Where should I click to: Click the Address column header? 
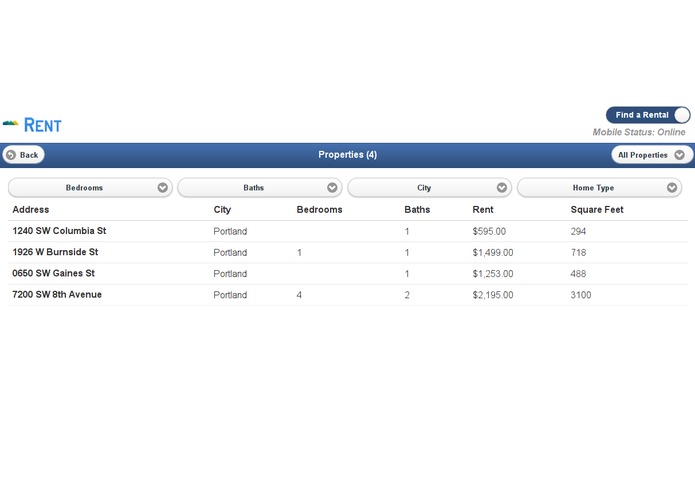[x=31, y=210]
